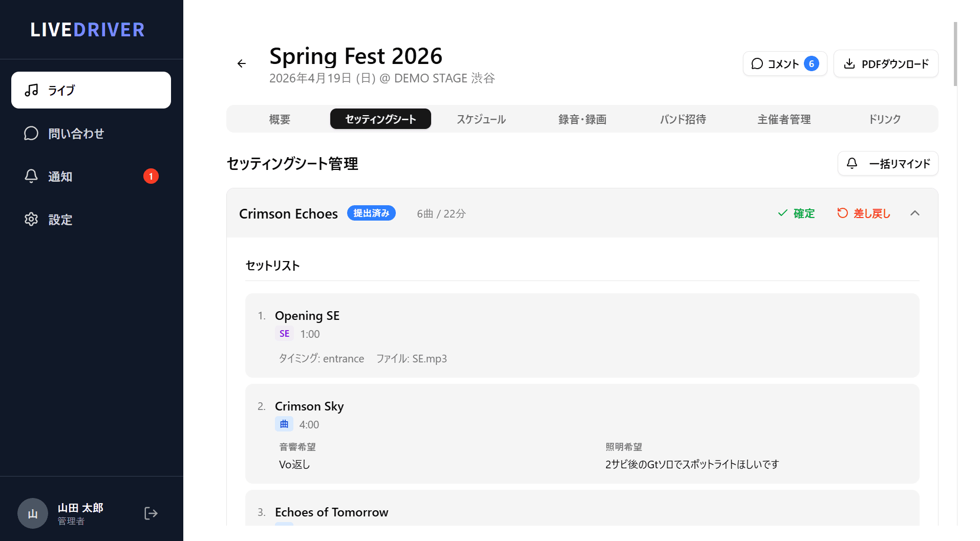Click the logout icon next to 山田 太郎
This screenshot has height=541, width=980.
[x=151, y=513]
